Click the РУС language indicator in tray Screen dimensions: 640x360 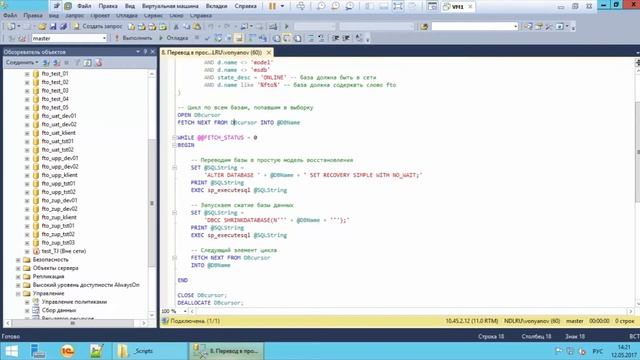click(x=598, y=351)
